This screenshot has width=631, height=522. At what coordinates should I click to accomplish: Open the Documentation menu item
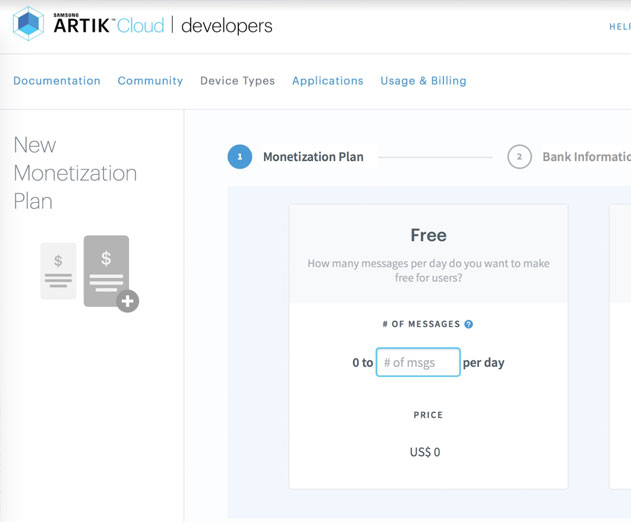point(57,81)
